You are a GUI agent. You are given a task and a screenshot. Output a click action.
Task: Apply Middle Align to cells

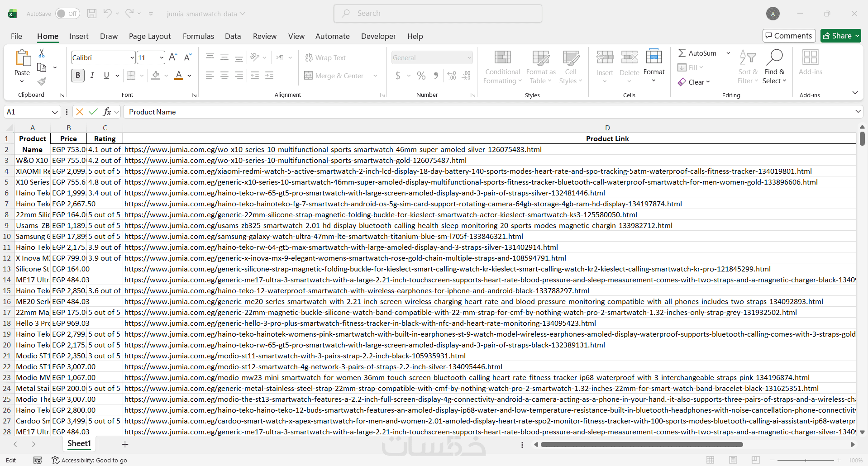pyautogui.click(x=224, y=57)
